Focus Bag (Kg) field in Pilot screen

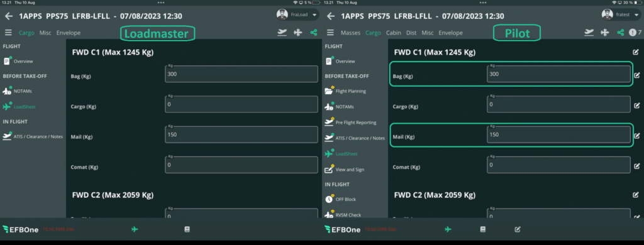coord(558,74)
